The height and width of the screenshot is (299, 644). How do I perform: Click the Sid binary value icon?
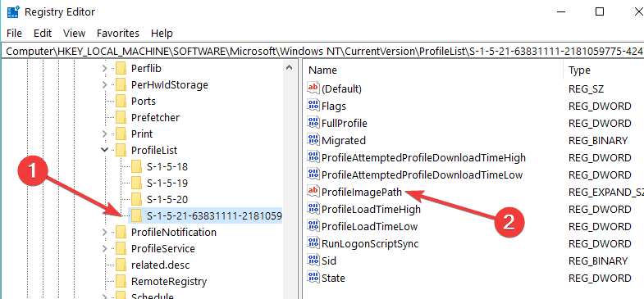[x=313, y=260]
